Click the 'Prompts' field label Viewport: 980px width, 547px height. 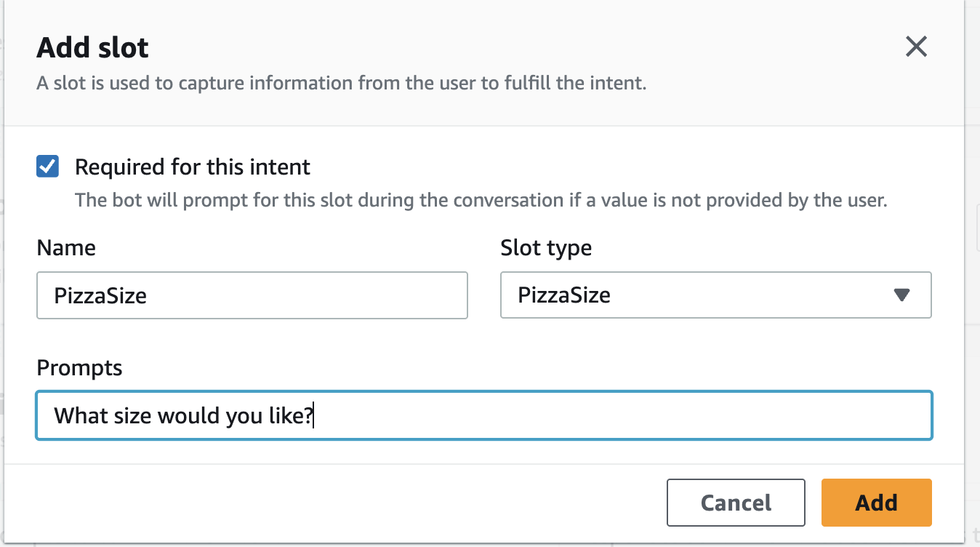[x=79, y=368]
